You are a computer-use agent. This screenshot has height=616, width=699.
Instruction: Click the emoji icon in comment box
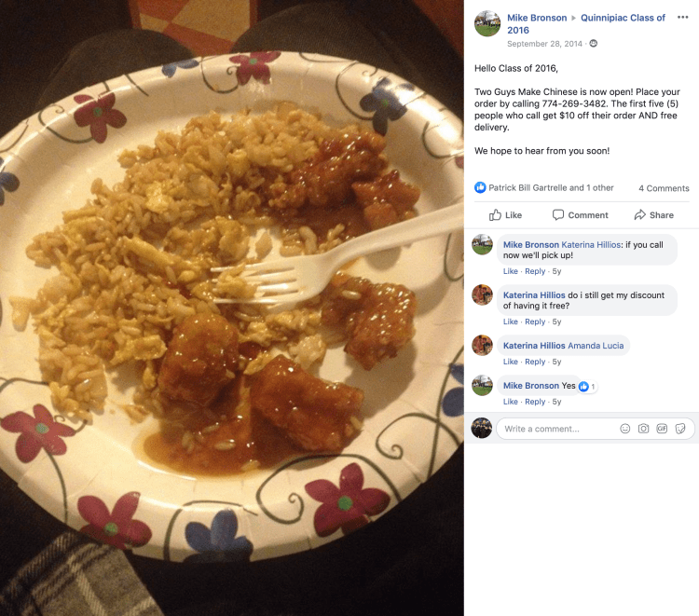click(x=625, y=429)
